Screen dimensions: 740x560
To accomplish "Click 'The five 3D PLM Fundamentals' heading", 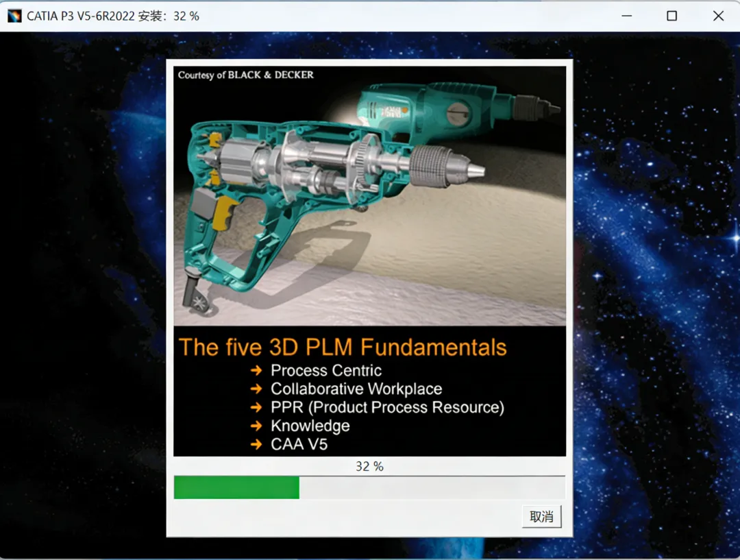I will tap(343, 347).
